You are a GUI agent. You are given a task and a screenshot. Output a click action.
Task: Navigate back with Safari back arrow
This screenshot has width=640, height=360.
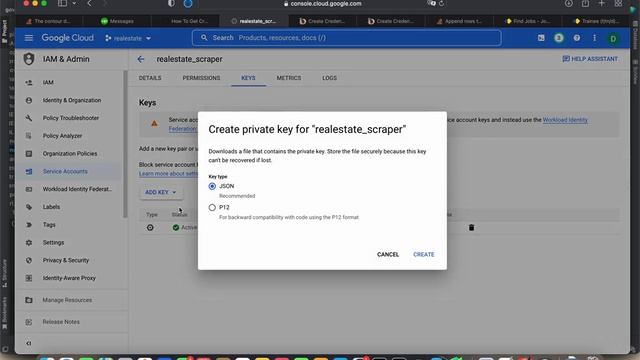click(x=89, y=4)
